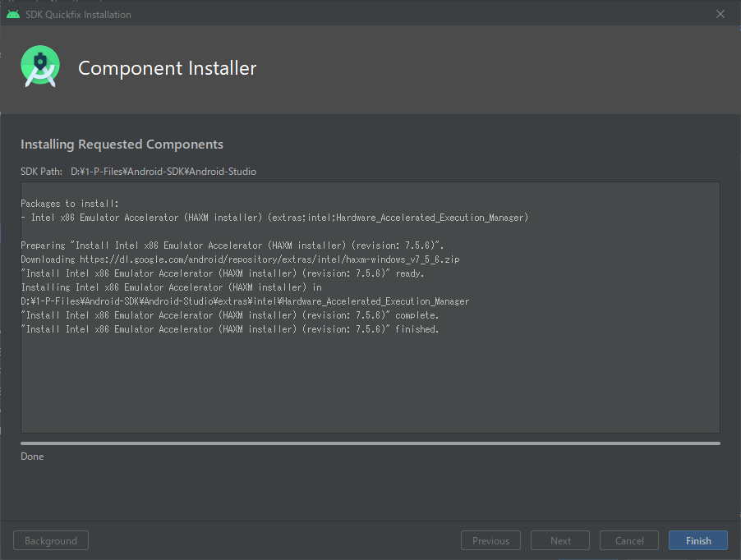Click the Installing Requested Components heading

[122, 144]
